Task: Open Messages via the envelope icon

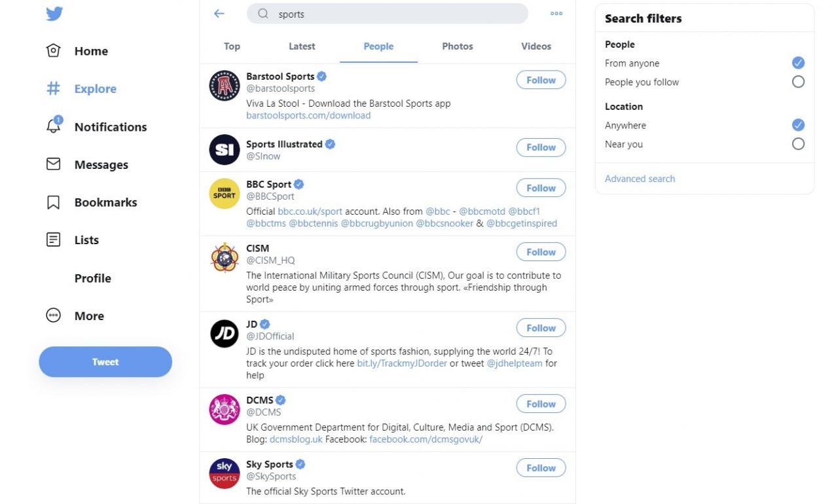Action: [54, 164]
